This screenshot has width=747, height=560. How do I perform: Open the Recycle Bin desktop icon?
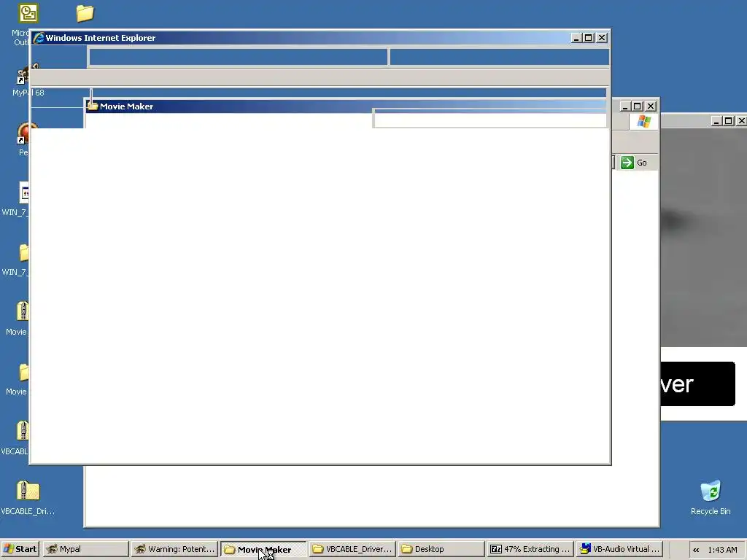tap(711, 497)
